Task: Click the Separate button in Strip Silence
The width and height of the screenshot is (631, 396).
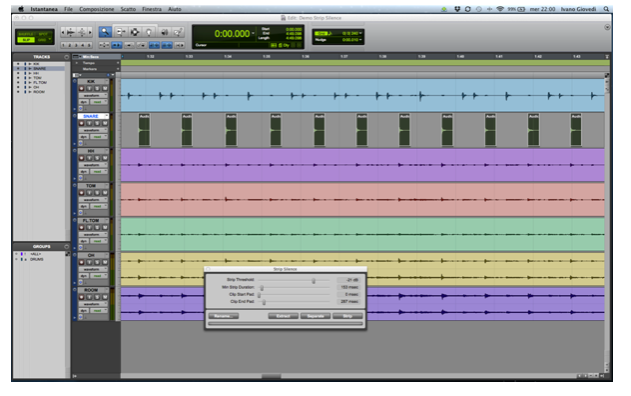Action: tap(316, 316)
